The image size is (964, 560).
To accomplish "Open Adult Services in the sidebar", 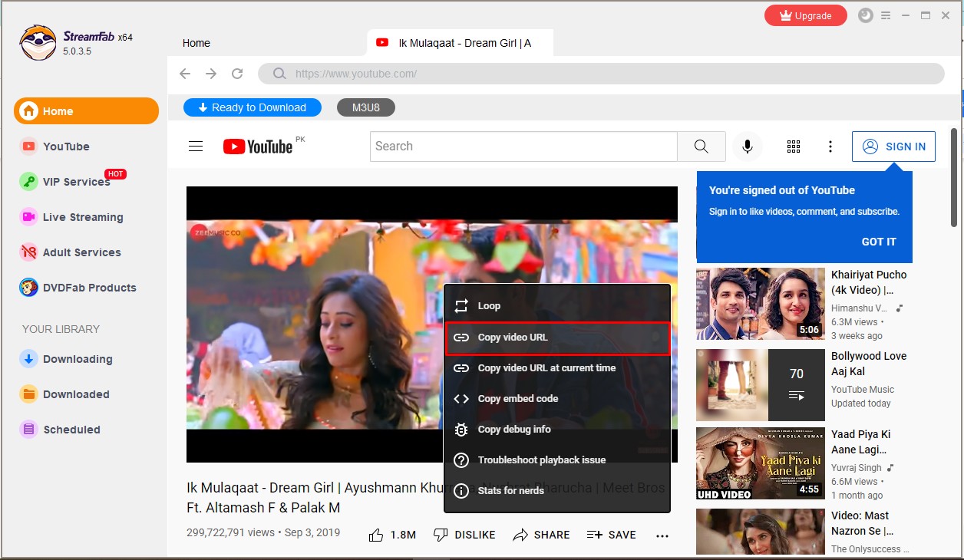I will click(x=71, y=252).
